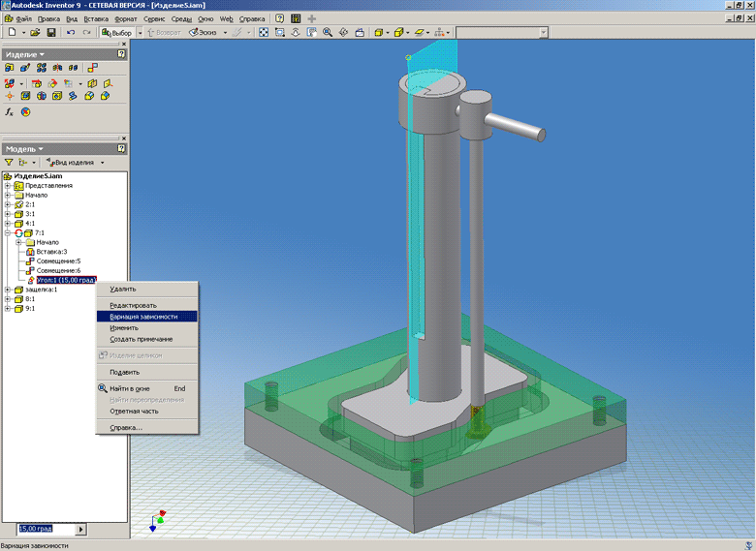The width and height of the screenshot is (756, 551).
Task: Click the Rotate Component icon
Action: point(52,84)
